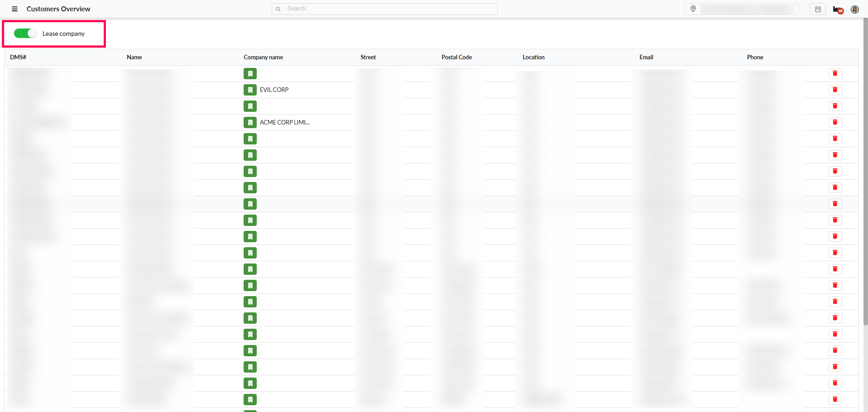This screenshot has width=868, height=412.
Task: Click the Phone column header
Action: pos(755,57)
